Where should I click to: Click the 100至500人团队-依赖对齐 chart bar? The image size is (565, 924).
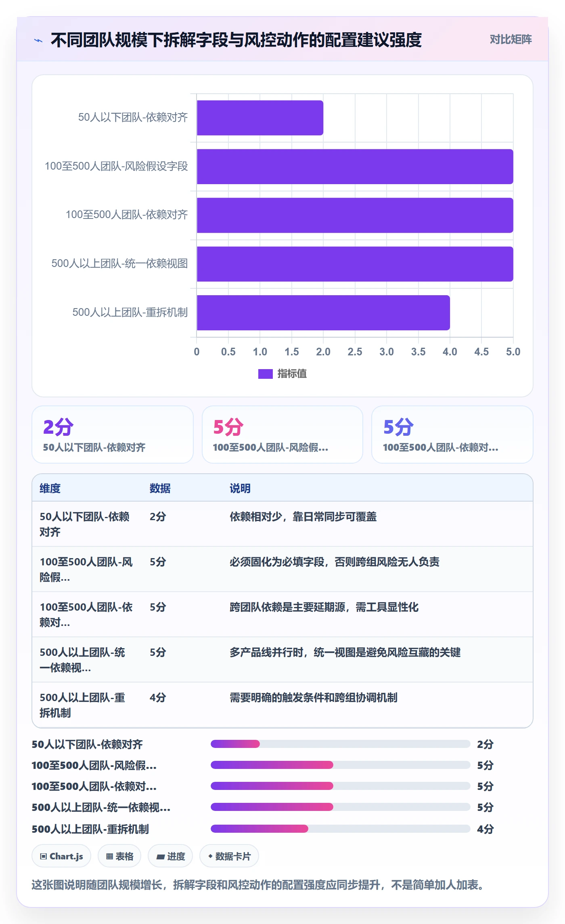pyautogui.click(x=355, y=215)
